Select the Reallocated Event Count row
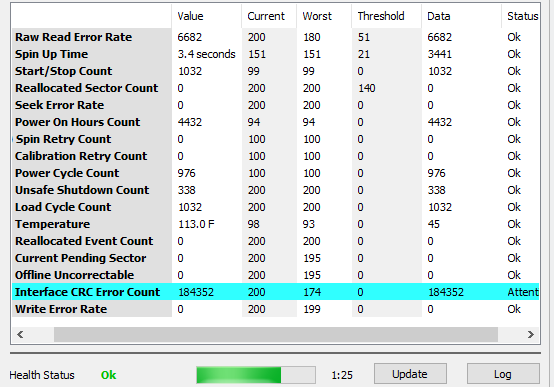 276,241
